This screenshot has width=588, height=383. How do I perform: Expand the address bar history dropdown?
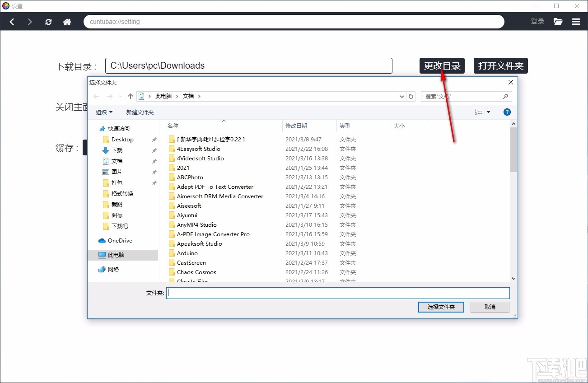coord(402,96)
